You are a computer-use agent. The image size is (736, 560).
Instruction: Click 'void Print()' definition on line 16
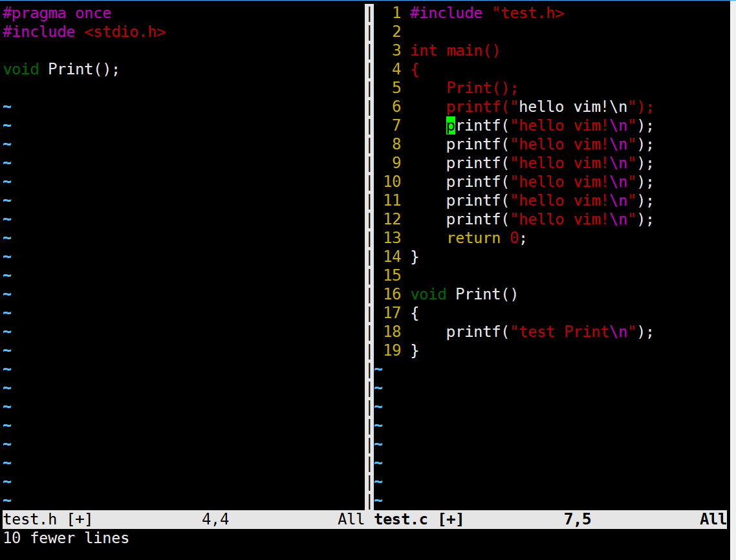pos(464,294)
